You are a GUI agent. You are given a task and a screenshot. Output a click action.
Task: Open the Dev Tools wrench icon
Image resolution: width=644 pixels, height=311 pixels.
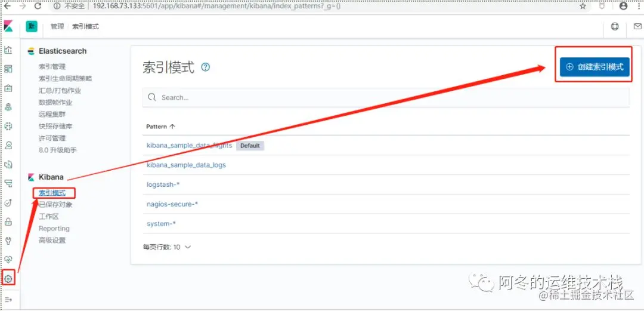(8, 241)
